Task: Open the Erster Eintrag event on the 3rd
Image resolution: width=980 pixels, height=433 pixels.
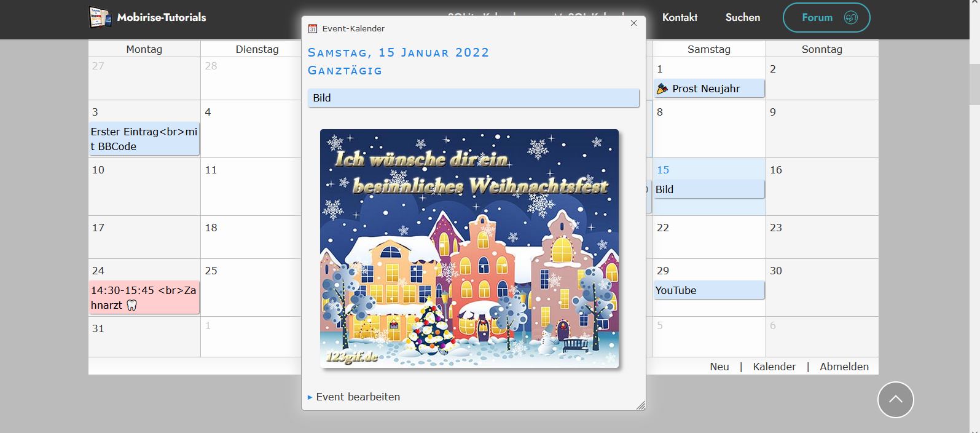Action: (x=144, y=139)
